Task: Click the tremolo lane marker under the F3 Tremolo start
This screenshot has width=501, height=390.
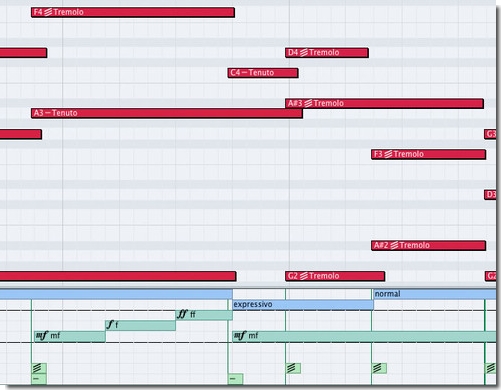Action: click(379, 368)
